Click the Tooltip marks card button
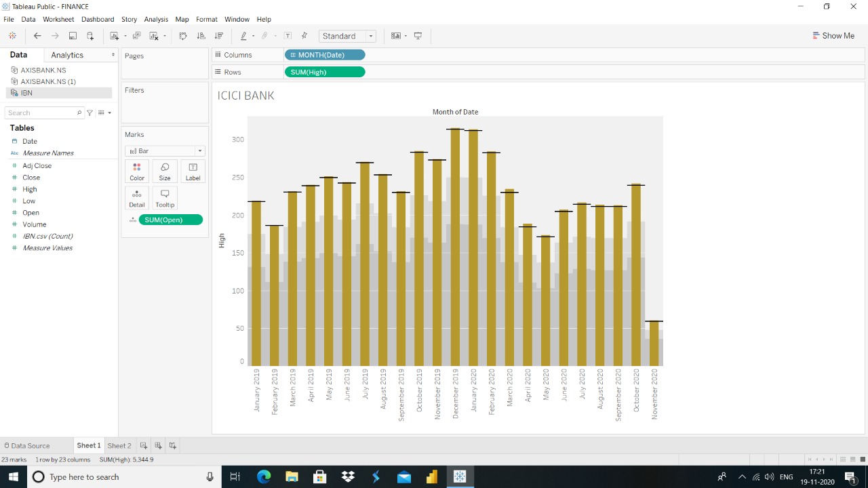The image size is (868, 488). coord(165,198)
